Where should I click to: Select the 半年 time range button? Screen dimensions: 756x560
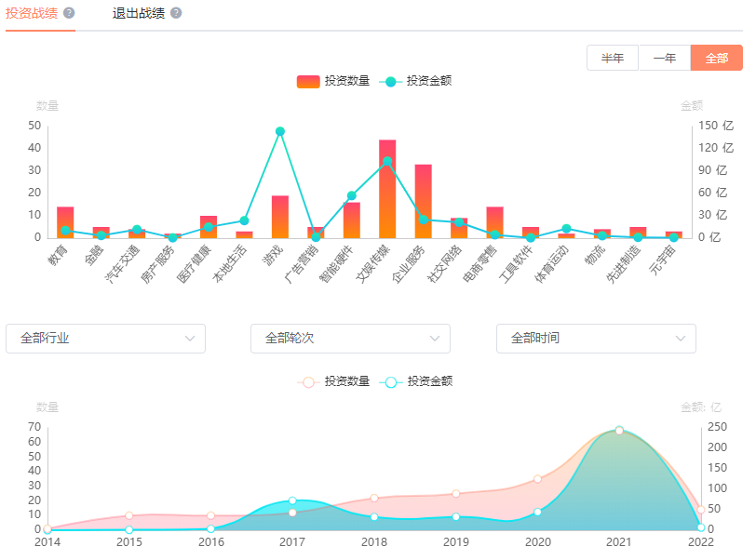pos(612,58)
